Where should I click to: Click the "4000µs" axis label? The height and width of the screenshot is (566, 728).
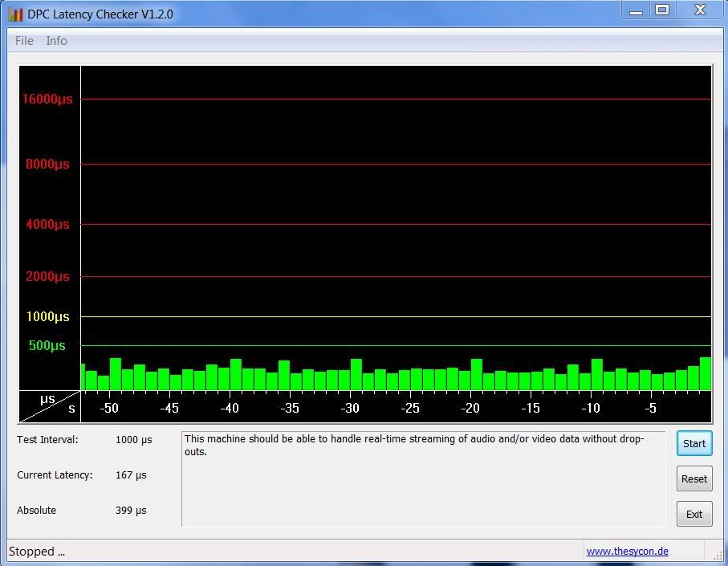click(x=47, y=224)
